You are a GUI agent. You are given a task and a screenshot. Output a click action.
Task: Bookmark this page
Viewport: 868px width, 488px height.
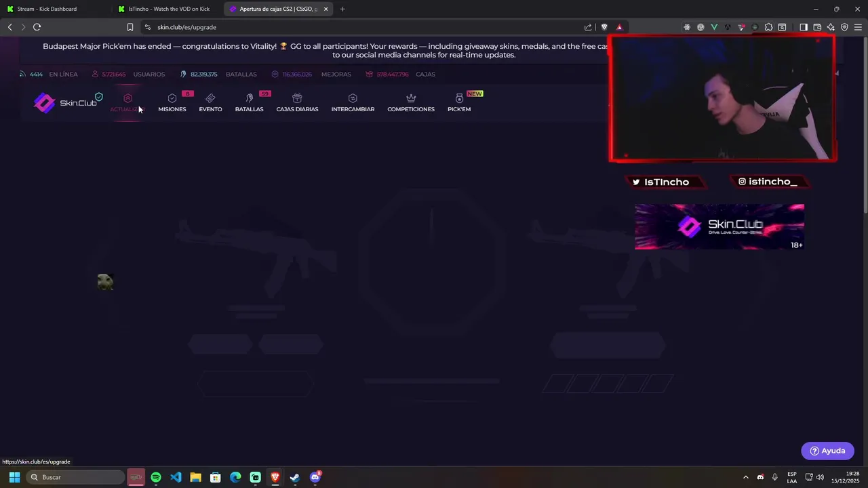coord(130,27)
